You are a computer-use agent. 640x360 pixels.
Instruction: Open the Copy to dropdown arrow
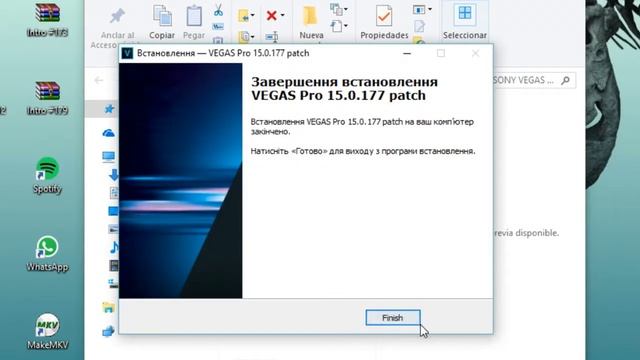tap(253, 37)
